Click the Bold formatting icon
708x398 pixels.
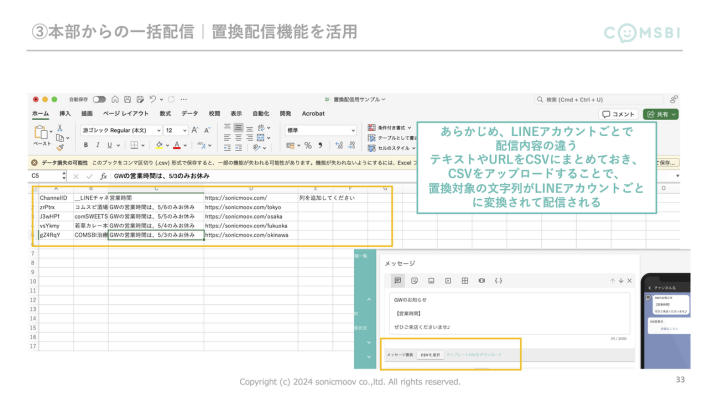click(86, 145)
